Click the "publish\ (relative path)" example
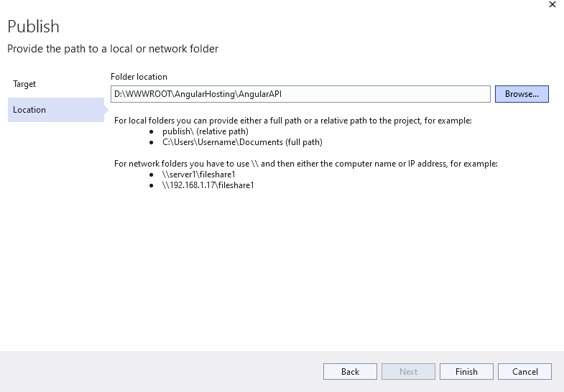The image size is (564, 392). [x=205, y=131]
